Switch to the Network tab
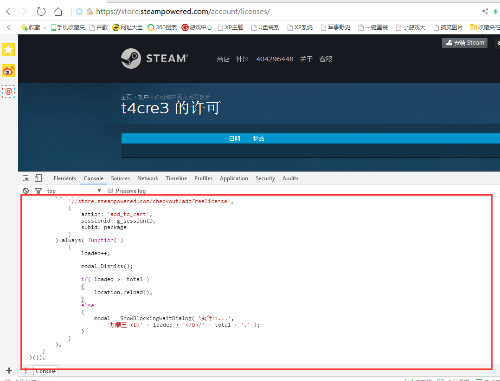This screenshot has height=381, width=500. [x=148, y=178]
